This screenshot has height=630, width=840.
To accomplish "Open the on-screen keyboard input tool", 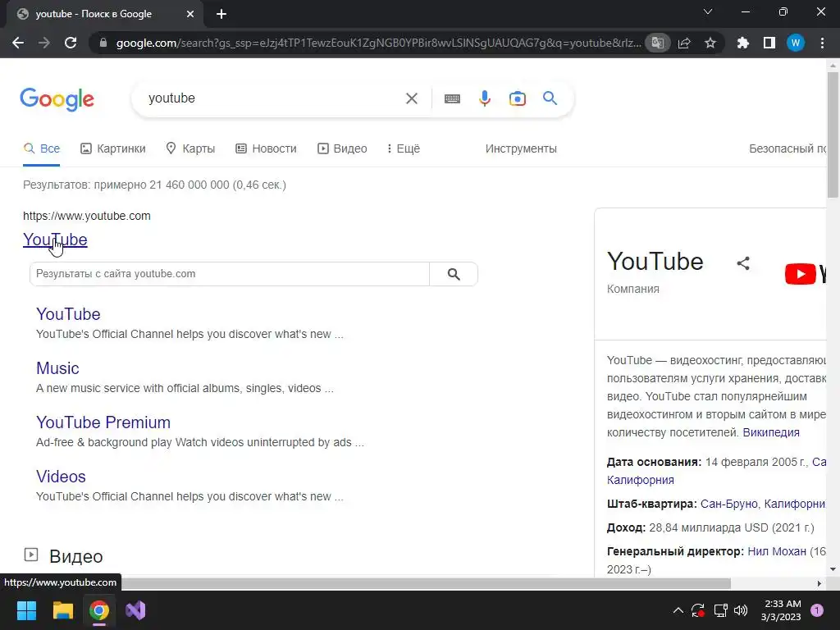I will [452, 98].
